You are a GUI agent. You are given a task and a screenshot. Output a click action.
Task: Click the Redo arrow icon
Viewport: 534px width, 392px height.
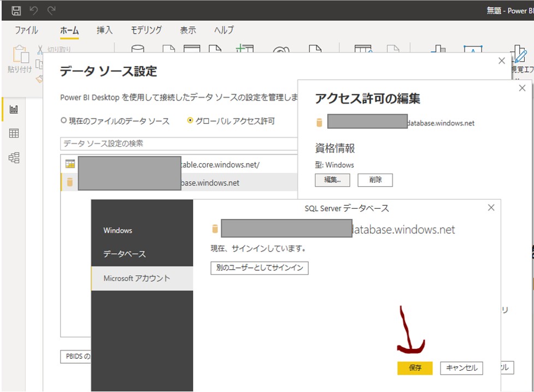(51, 10)
